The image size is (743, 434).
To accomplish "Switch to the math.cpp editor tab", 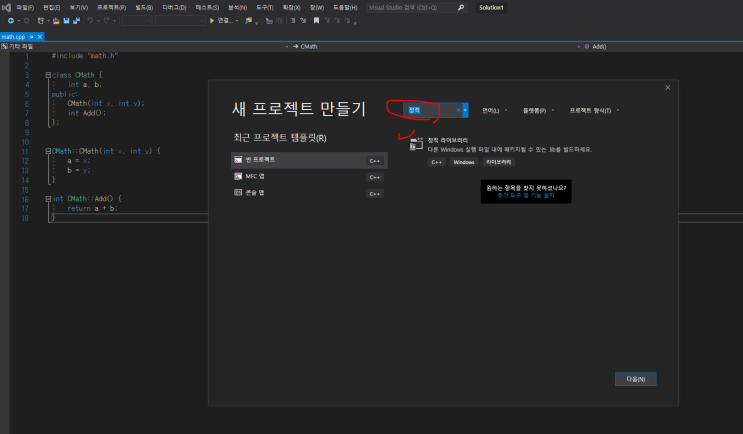I will 13,37.
